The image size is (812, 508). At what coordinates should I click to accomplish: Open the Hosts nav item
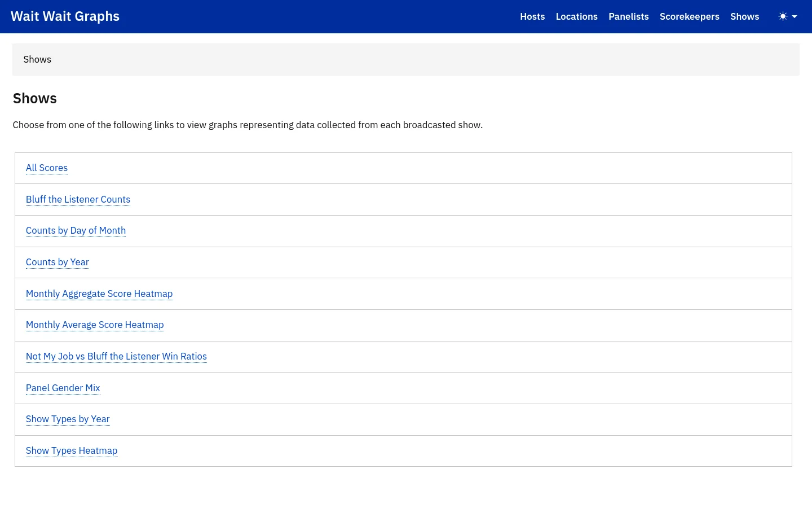[532, 16]
